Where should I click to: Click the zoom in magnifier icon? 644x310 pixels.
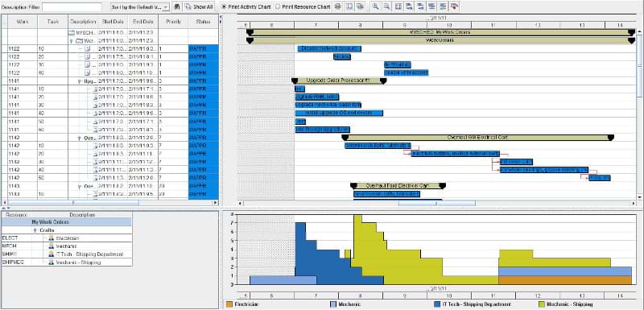375,6
